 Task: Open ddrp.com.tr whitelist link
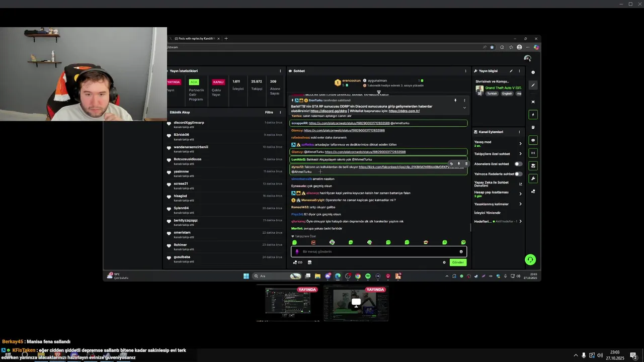click(404, 111)
